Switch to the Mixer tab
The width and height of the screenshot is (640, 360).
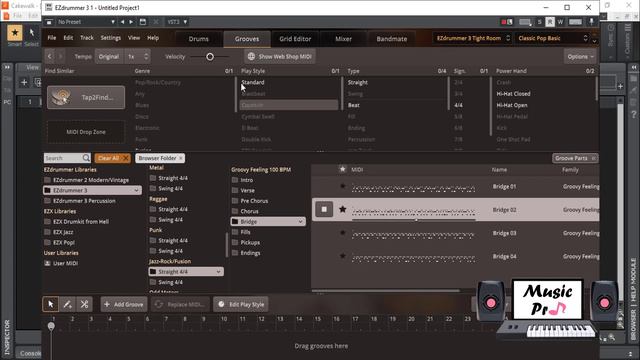click(x=343, y=39)
